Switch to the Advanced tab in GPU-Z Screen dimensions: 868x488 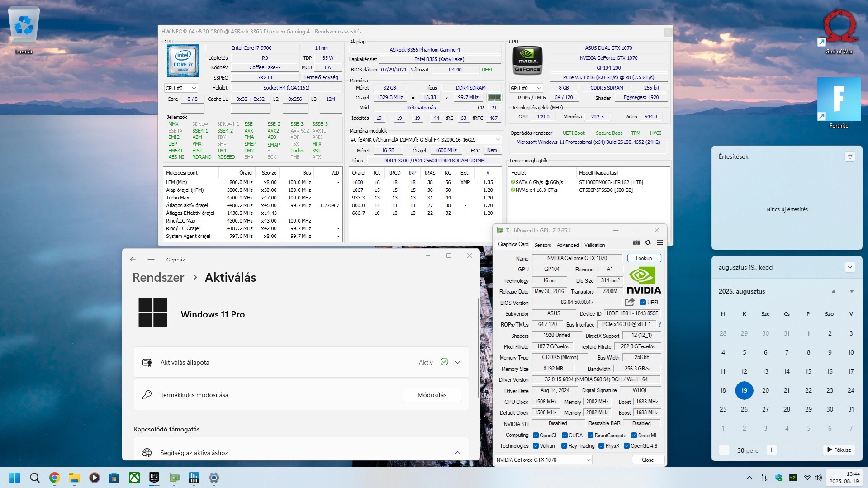[568, 245]
